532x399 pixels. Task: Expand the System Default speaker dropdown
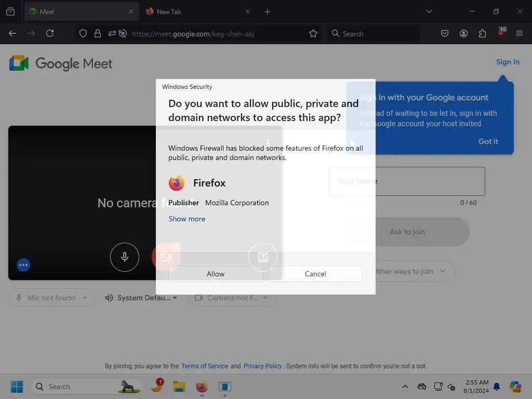tap(141, 298)
